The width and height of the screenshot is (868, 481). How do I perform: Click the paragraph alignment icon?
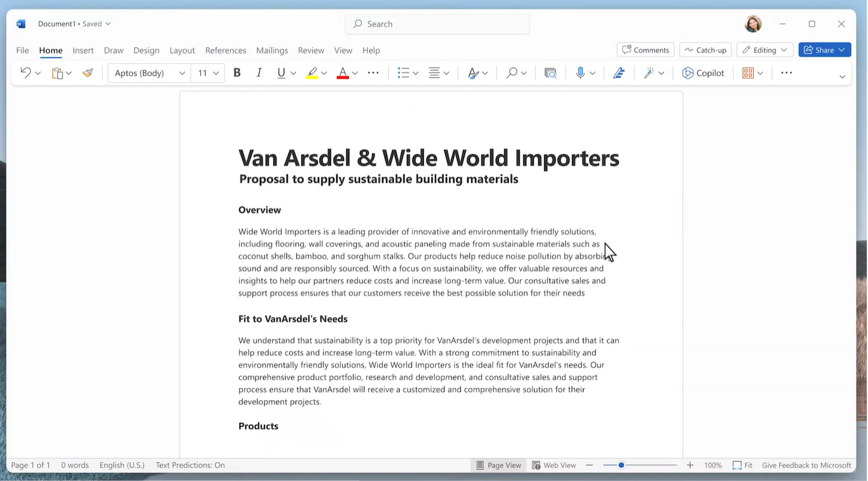point(434,73)
